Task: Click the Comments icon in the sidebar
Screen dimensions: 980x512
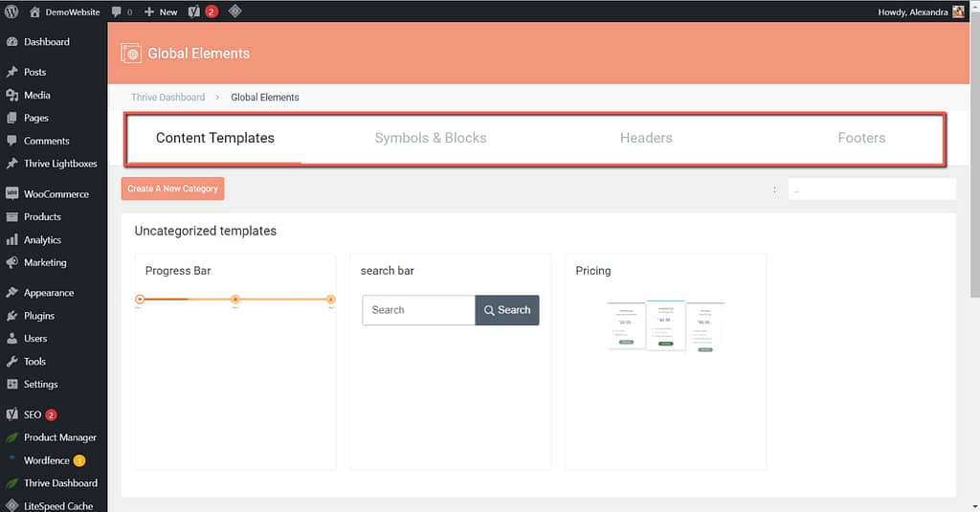Action: 11,141
